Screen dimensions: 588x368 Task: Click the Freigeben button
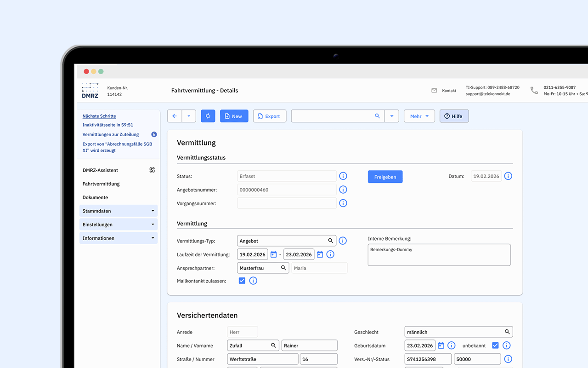coord(385,177)
